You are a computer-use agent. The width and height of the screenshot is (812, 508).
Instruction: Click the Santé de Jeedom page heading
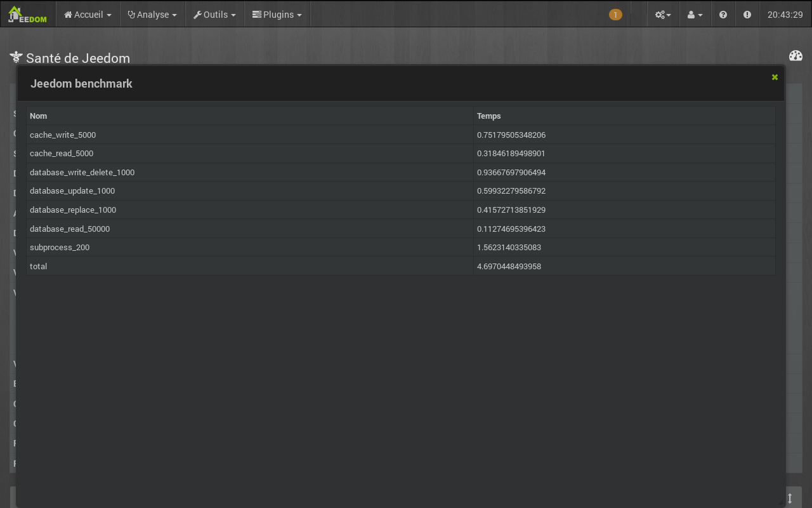78,58
